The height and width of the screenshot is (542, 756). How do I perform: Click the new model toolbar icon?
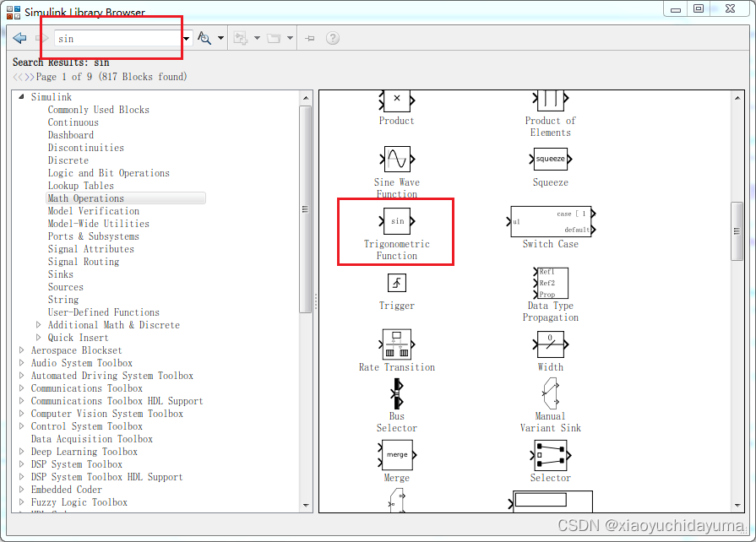pyautogui.click(x=241, y=38)
